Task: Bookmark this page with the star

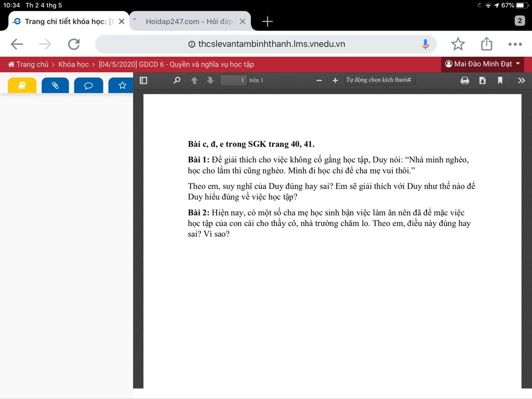Action: click(458, 44)
